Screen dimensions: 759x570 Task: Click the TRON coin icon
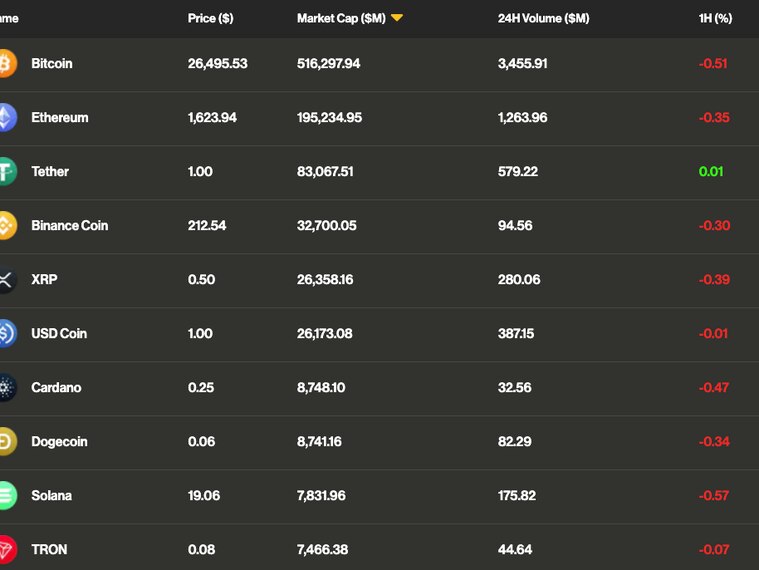pos(6,549)
